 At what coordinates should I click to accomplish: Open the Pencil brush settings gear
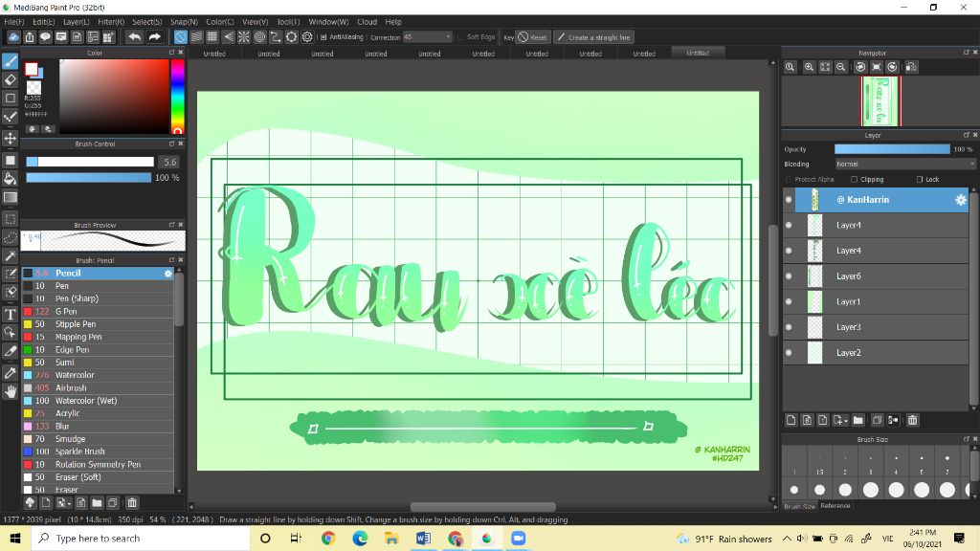click(x=168, y=274)
